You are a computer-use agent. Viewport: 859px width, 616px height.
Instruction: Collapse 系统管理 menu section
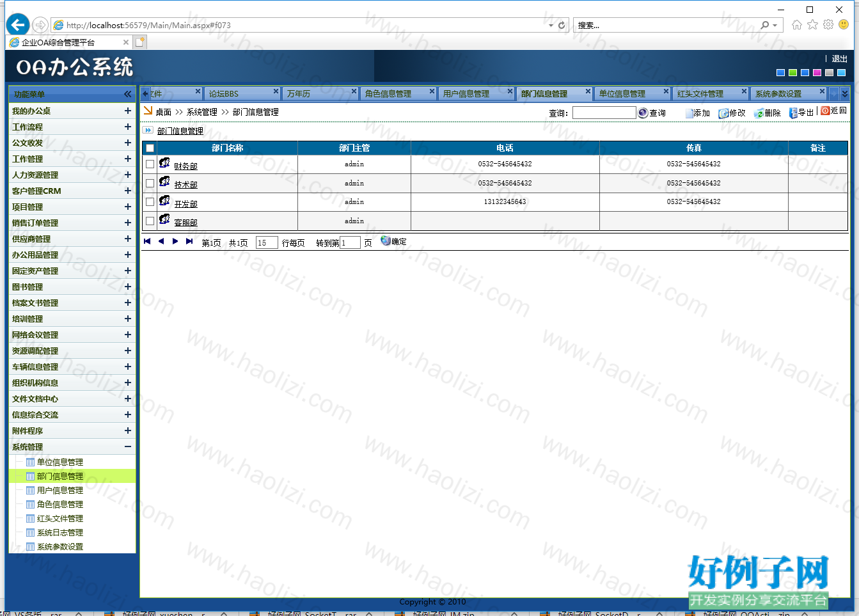pyautogui.click(x=127, y=446)
